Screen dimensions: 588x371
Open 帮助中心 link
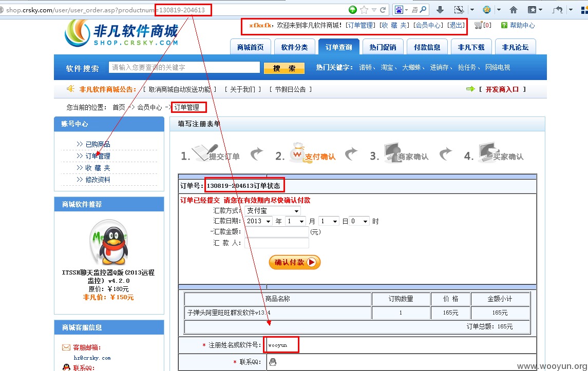[522, 25]
